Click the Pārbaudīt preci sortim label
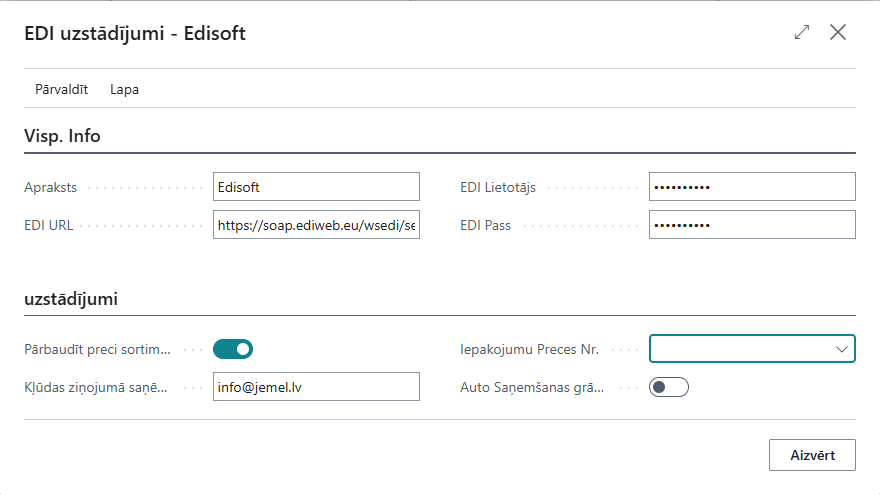Screen dimensions: 880x495 tap(97, 350)
